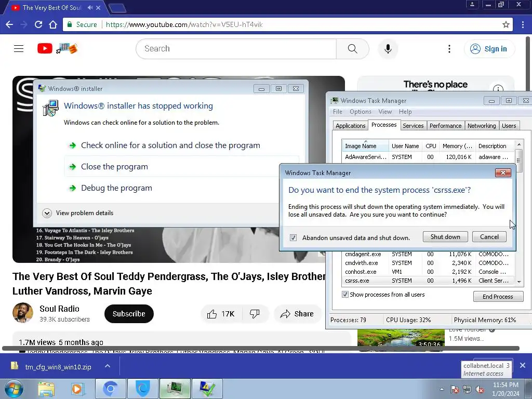
Task: Click Shut down button in confirmation dialog
Action: tap(445, 237)
